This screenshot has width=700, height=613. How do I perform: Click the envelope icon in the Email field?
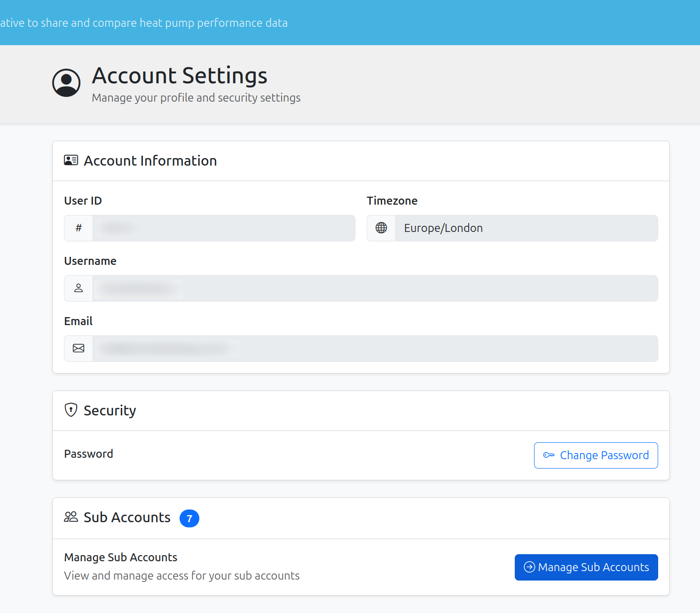79,349
